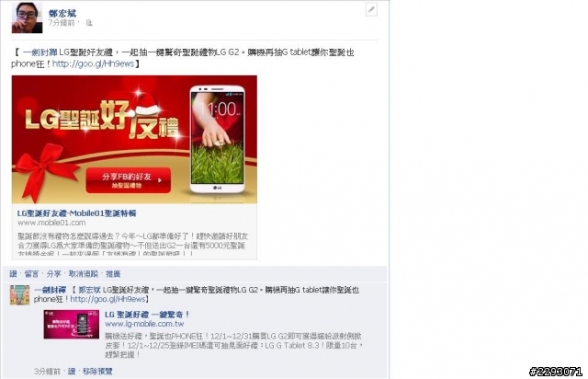This screenshot has width=588, height=379.
Task: Click 留言 to comment on post
Action: 31,274
